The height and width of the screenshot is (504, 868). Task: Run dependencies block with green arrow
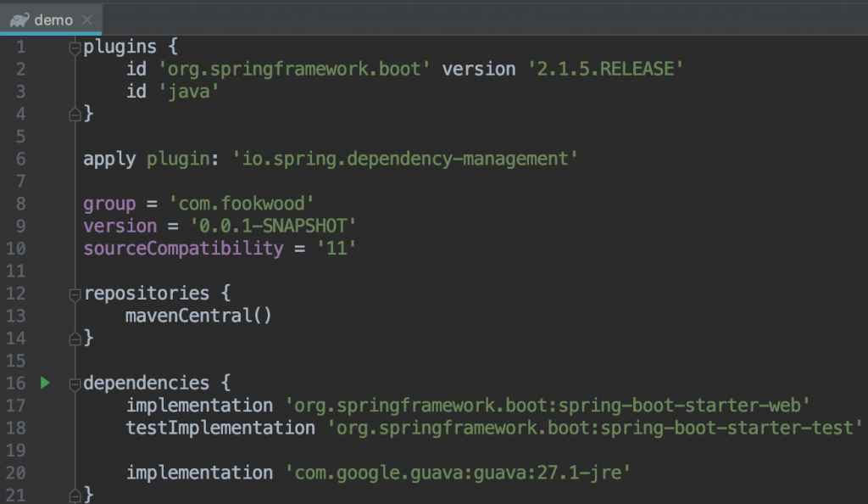click(x=46, y=383)
